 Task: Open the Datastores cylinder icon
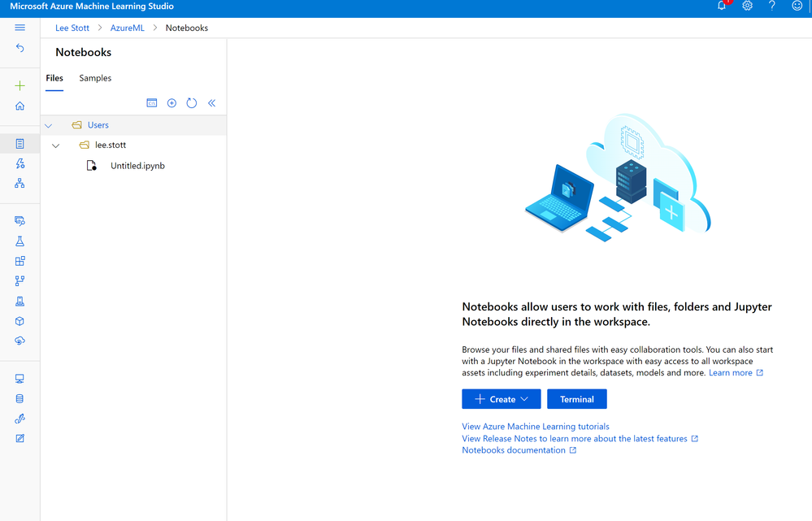[20, 399]
